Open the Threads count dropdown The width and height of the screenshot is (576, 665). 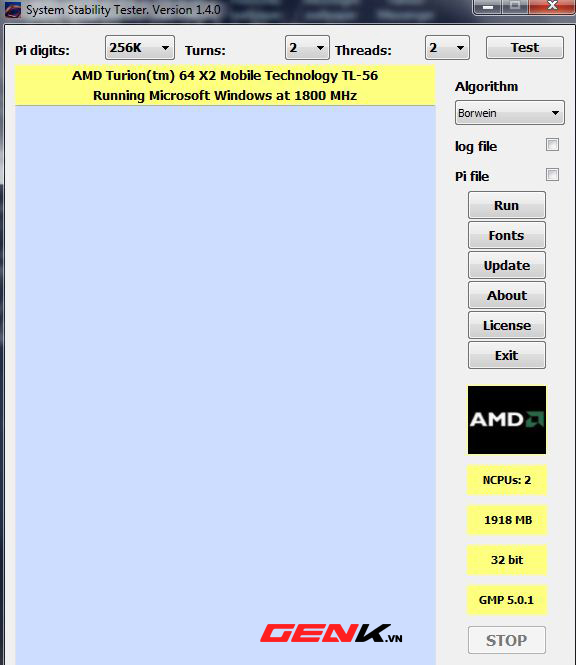tap(447, 48)
